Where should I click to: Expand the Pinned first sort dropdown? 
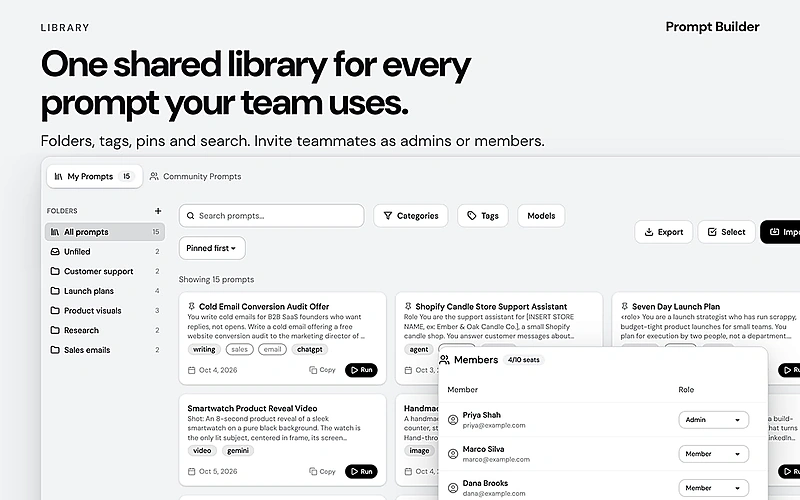tap(212, 248)
